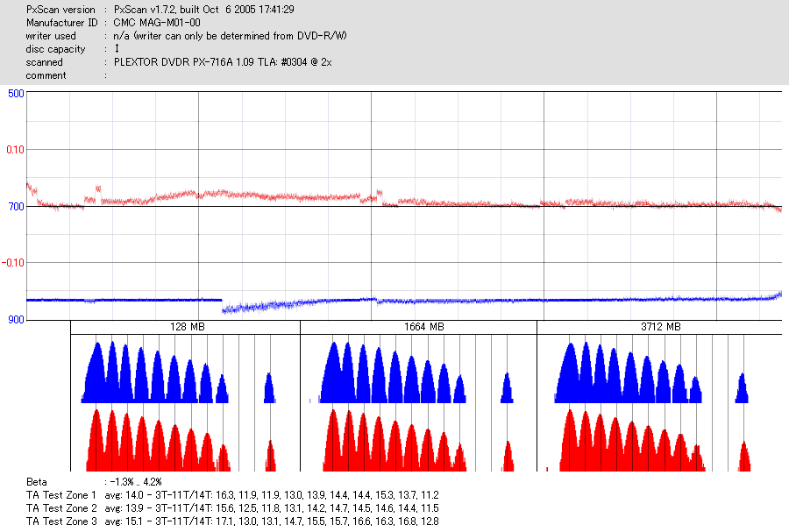Image resolution: width=789 pixels, height=532 pixels.
Task: Select the 3712 MB zone header
Action: 659,327
